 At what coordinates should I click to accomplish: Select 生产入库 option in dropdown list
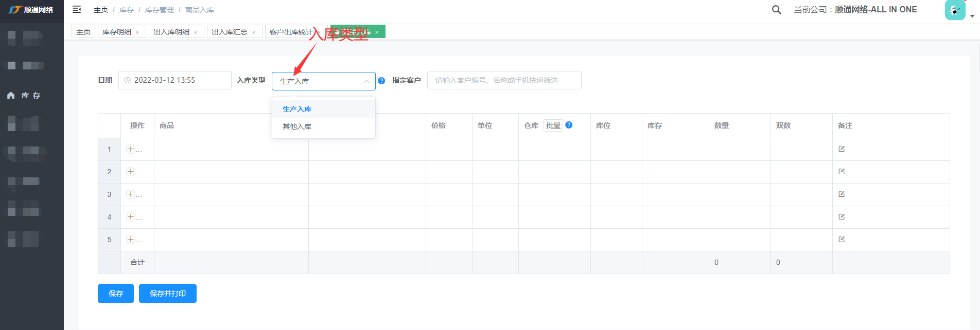pyautogui.click(x=297, y=109)
